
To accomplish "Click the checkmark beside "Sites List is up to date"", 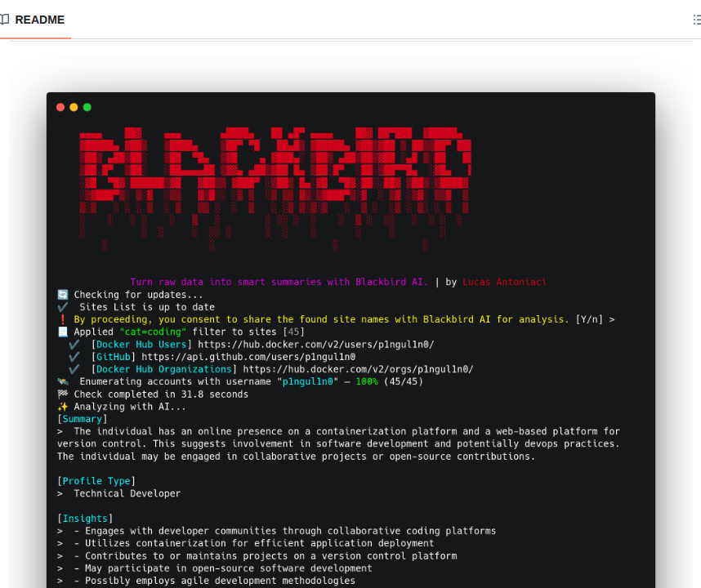I will tap(63, 307).
